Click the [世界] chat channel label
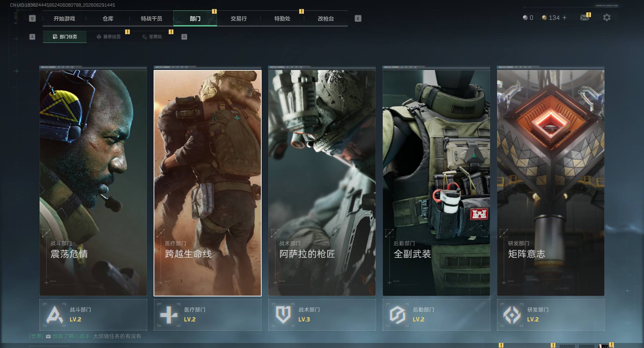 (x=36, y=336)
